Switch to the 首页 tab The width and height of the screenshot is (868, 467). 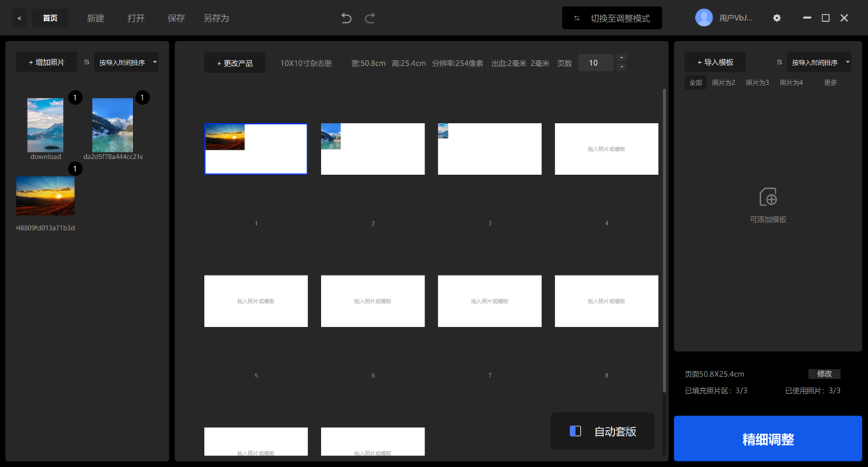point(49,17)
